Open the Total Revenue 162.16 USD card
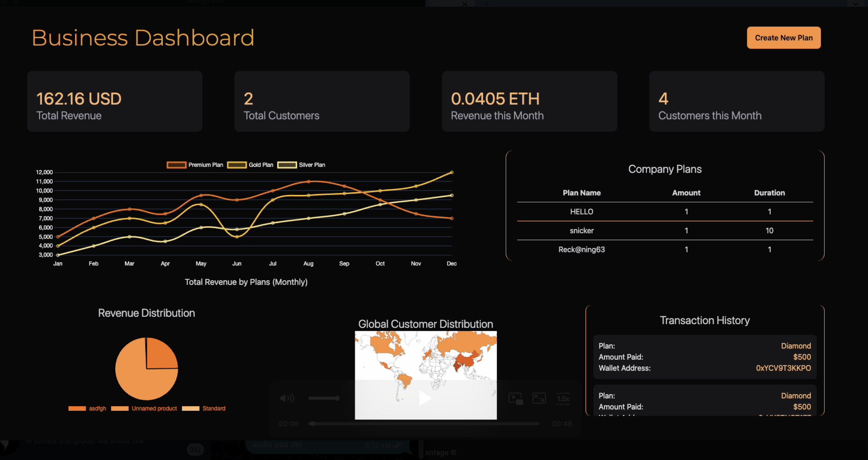 coord(115,101)
